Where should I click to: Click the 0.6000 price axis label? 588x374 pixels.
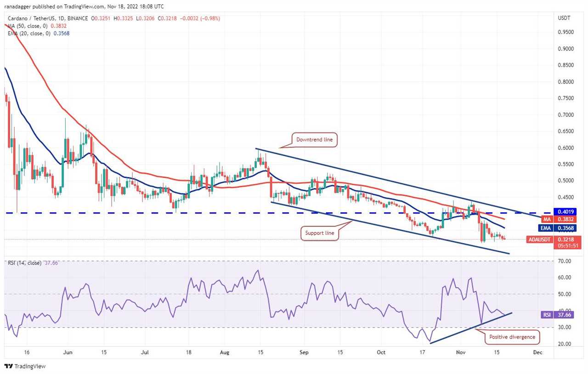pos(567,148)
